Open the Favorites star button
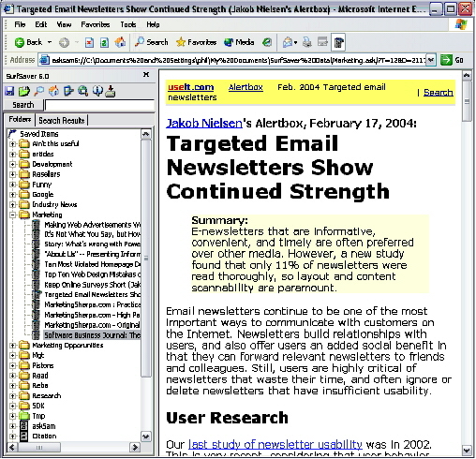This screenshot has width=476, height=459. click(x=196, y=42)
